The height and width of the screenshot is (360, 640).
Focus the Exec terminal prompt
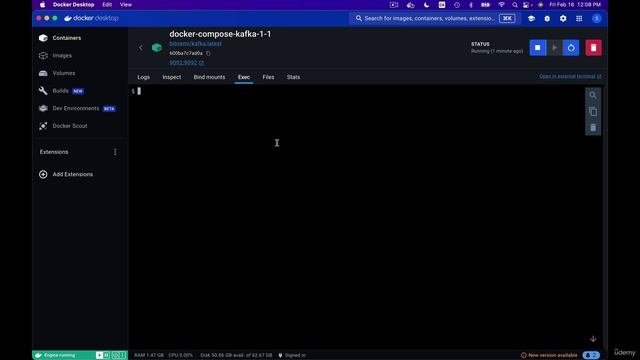(139, 91)
